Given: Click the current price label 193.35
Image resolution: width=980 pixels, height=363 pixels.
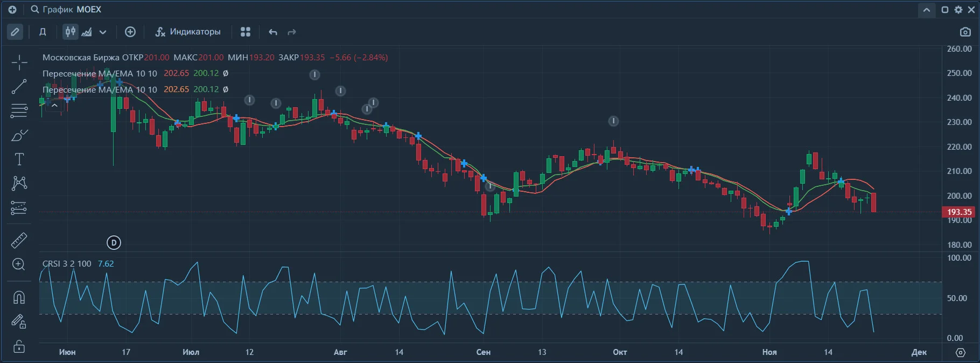Looking at the screenshot, I should click(x=959, y=212).
